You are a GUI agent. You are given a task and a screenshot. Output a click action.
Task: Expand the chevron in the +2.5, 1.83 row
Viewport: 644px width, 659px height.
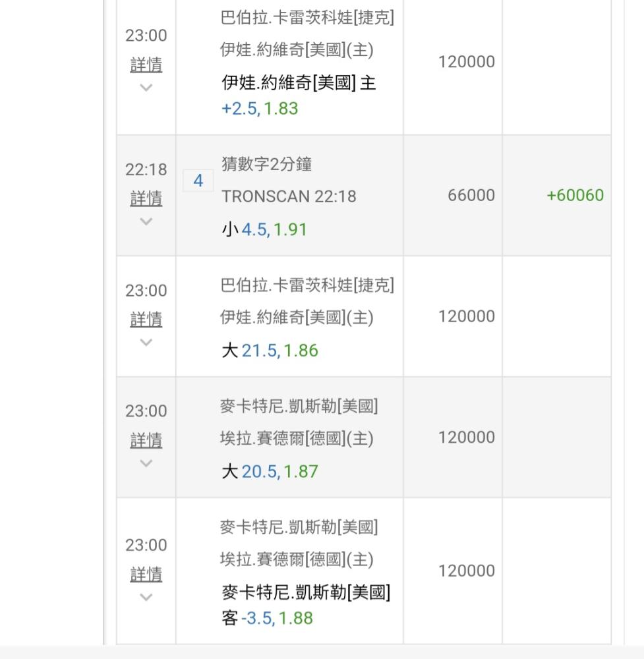(x=146, y=88)
